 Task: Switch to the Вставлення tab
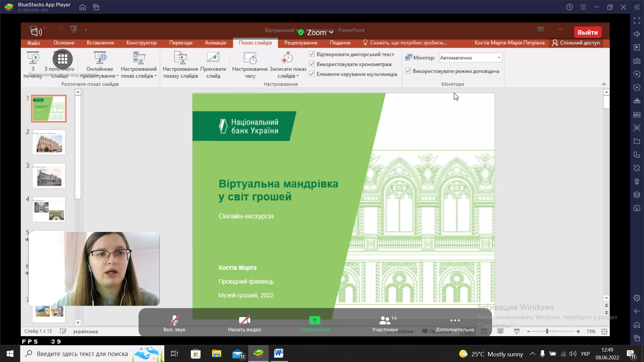[x=100, y=43]
